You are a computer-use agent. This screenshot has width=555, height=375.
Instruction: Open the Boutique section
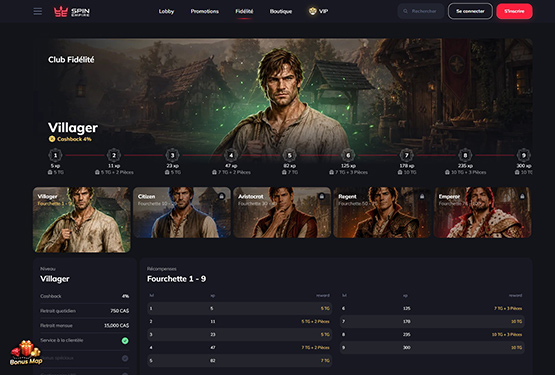[x=281, y=11]
